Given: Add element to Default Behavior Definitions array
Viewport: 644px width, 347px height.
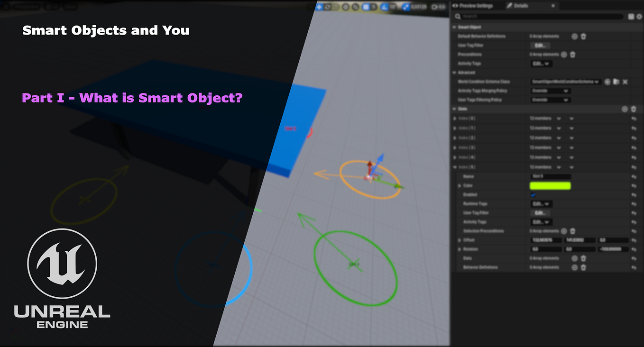Looking at the screenshot, I should pos(575,37).
